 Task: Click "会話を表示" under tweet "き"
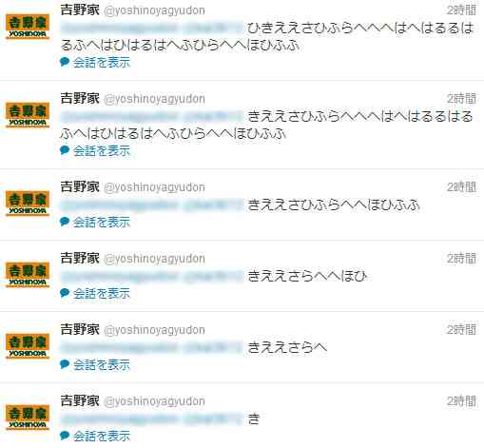pyautogui.click(x=102, y=436)
